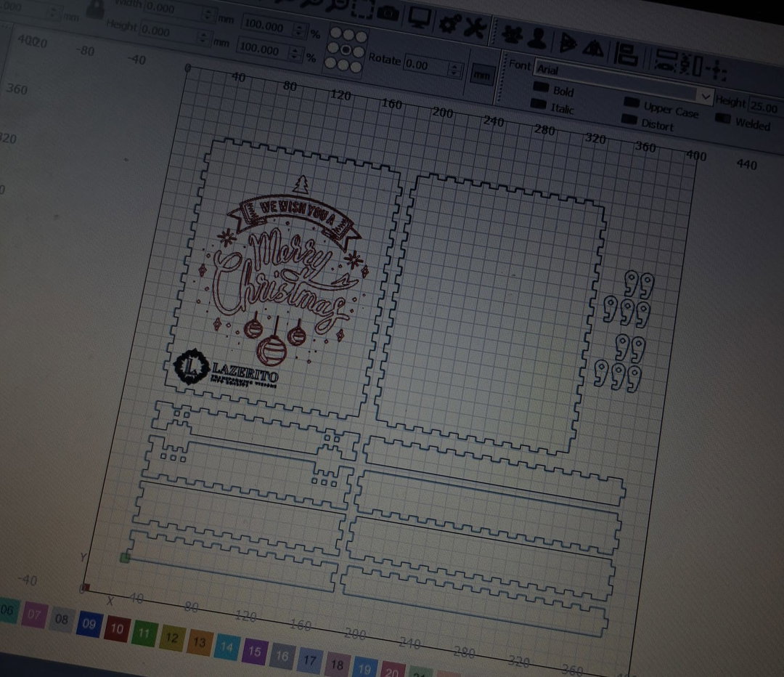Adjust the upper 100.000 percent stepper

tap(300, 31)
